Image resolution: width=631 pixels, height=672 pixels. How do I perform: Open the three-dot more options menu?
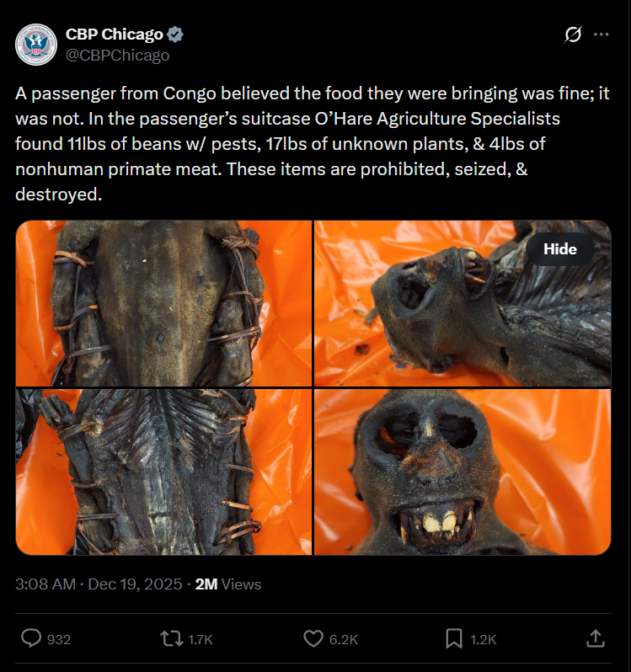point(601,35)
